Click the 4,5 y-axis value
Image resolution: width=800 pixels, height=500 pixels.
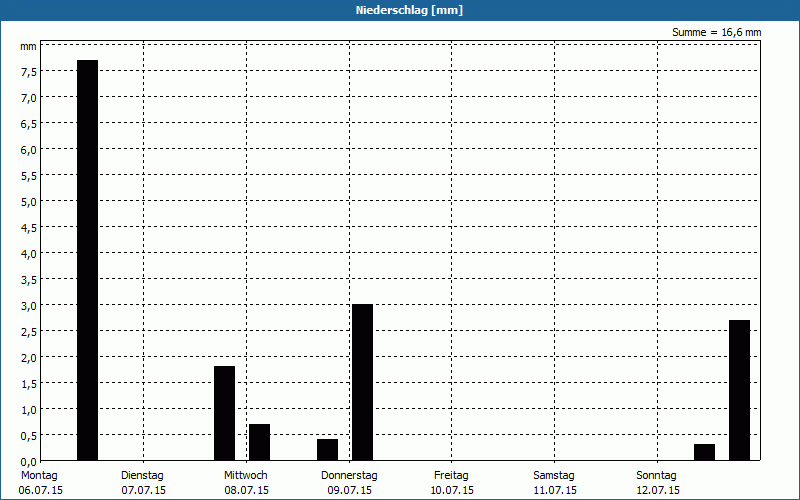[x=29, y=229]
